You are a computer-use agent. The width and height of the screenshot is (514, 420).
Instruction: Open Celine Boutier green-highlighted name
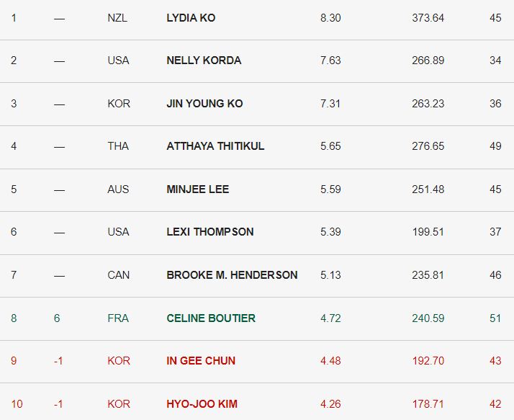click(211, 318)
